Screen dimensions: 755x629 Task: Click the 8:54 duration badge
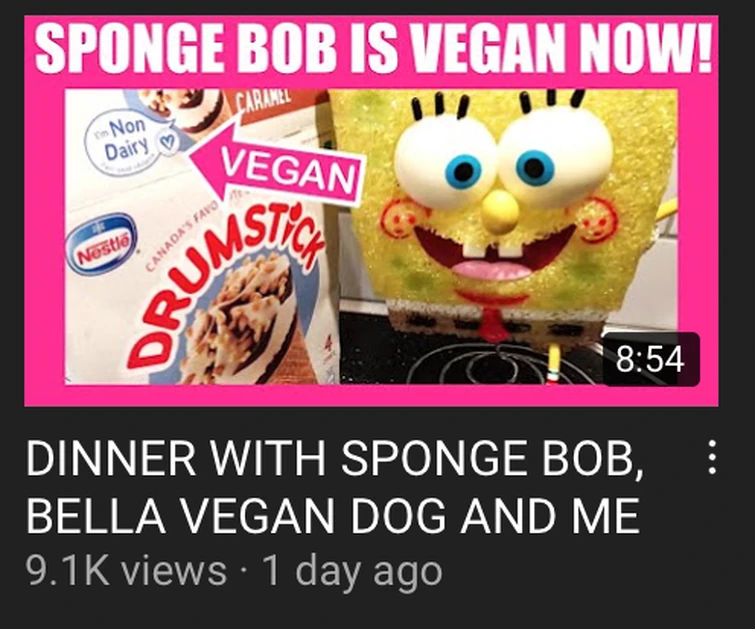pos(650,359)
